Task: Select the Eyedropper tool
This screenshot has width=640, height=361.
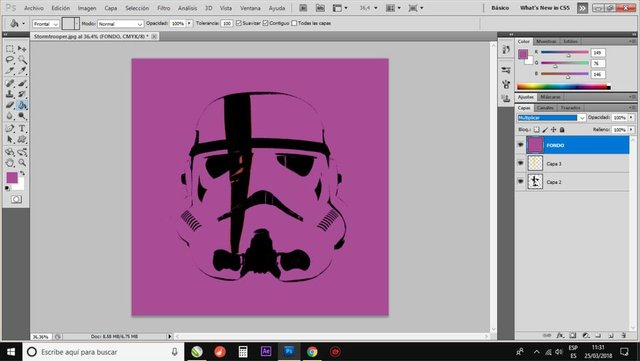Action: pos(22,71)
